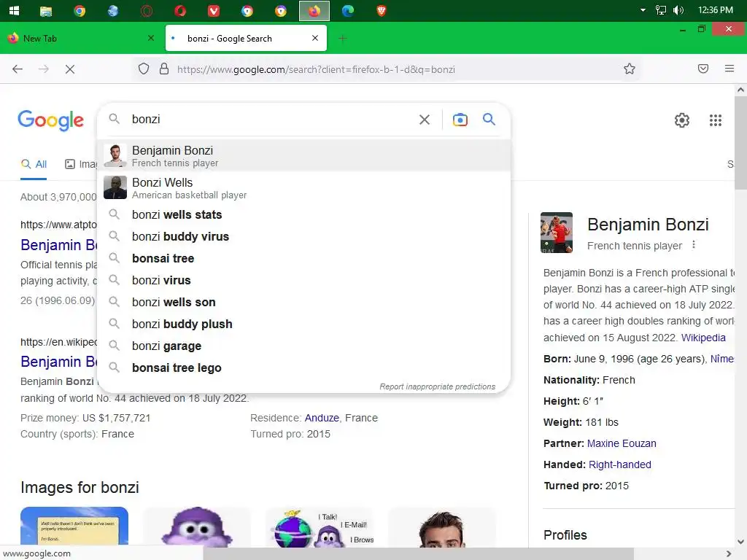Viewport: 747px width, 560px height.
Task: Stop loading the page
Action: (x=70, y=69)
